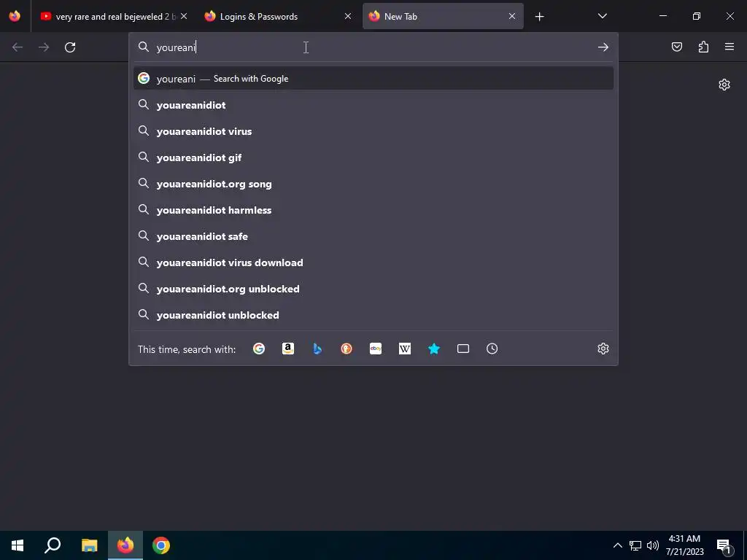The height and width of the screenshot is (560, 747).
Task: Open the Extensions puzzle icon
Action: click(703, 47)
